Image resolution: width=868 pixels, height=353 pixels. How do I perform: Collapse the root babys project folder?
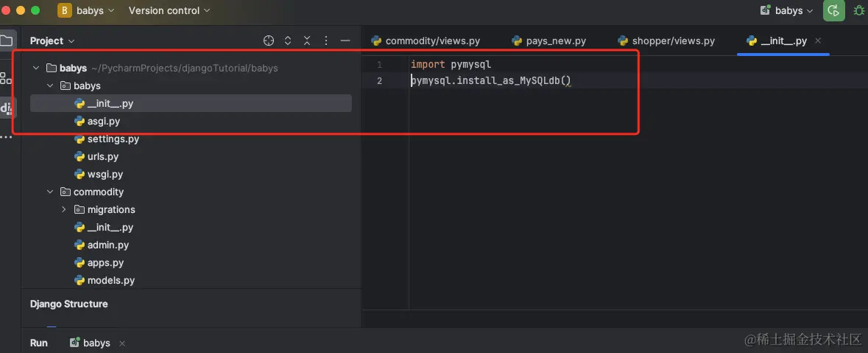click(36, 68)
